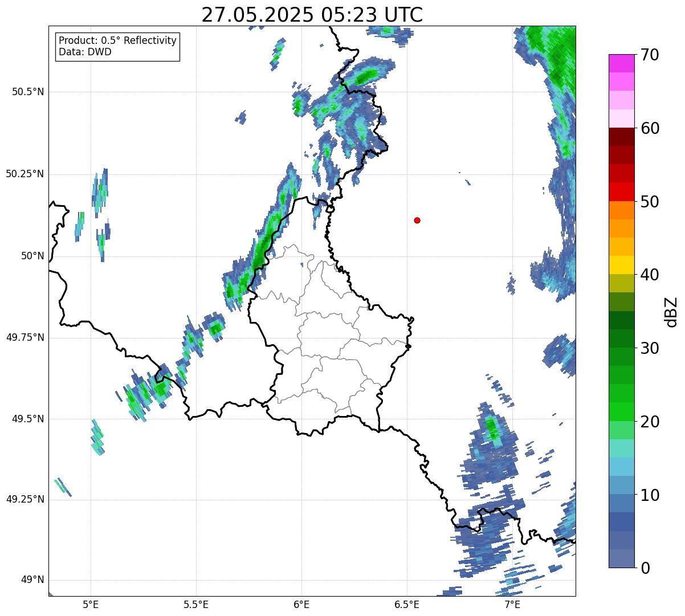
Task: Click the title "27.05.2025 05:23 UTC"
Action: pyautogui.click(x=312, y=14)
